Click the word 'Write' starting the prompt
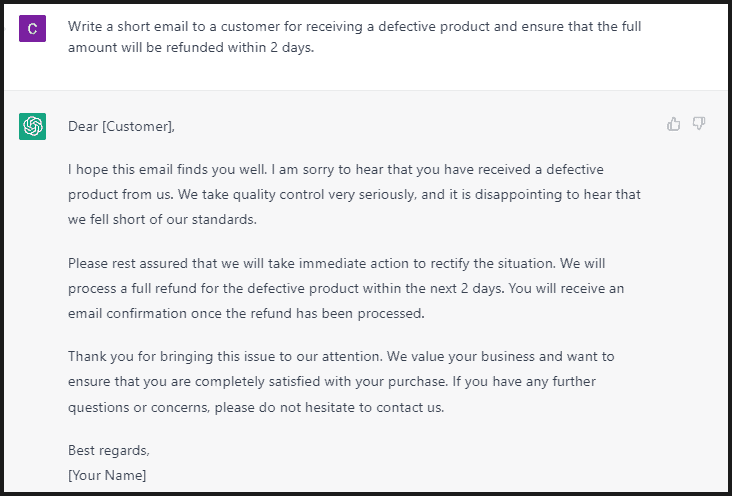 coord(86,26)
